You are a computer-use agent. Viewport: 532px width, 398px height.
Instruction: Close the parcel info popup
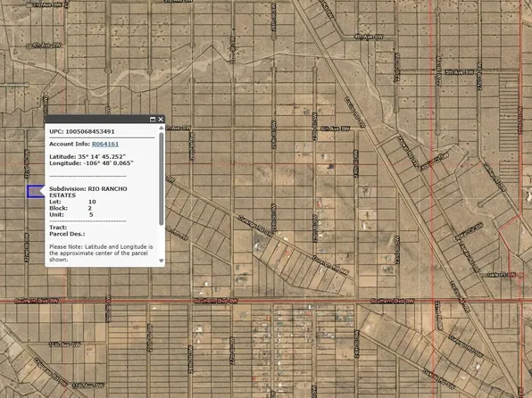161,119
